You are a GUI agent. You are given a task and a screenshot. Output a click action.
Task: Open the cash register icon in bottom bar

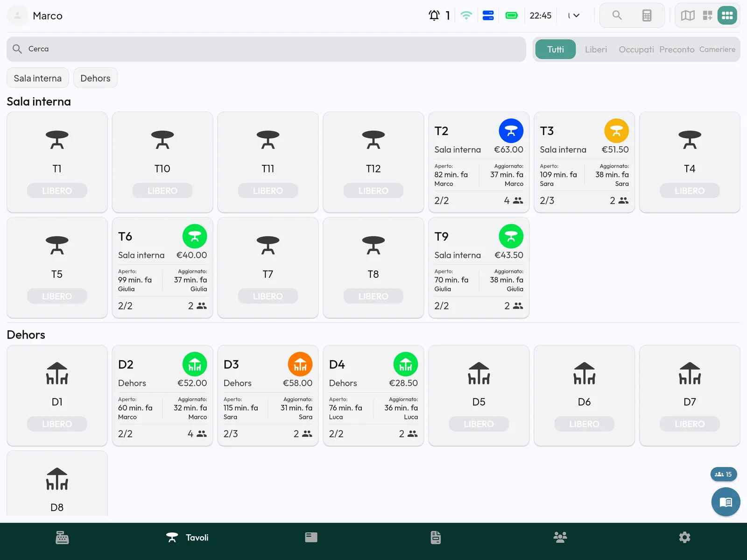pos(62,538)
